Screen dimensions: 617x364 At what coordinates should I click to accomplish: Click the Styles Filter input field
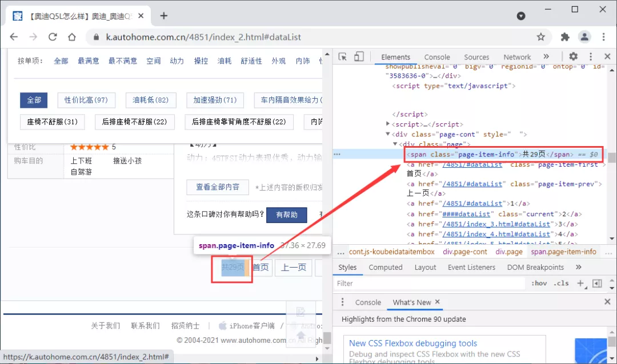[429, 284]
